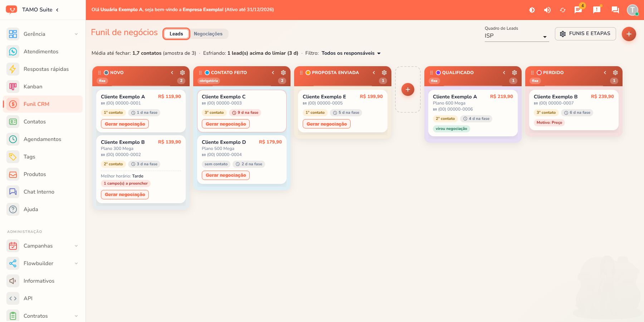Viewport: 644px width, 322px height.
Task: Open the user avatar T menu
Action: [633, 10]
